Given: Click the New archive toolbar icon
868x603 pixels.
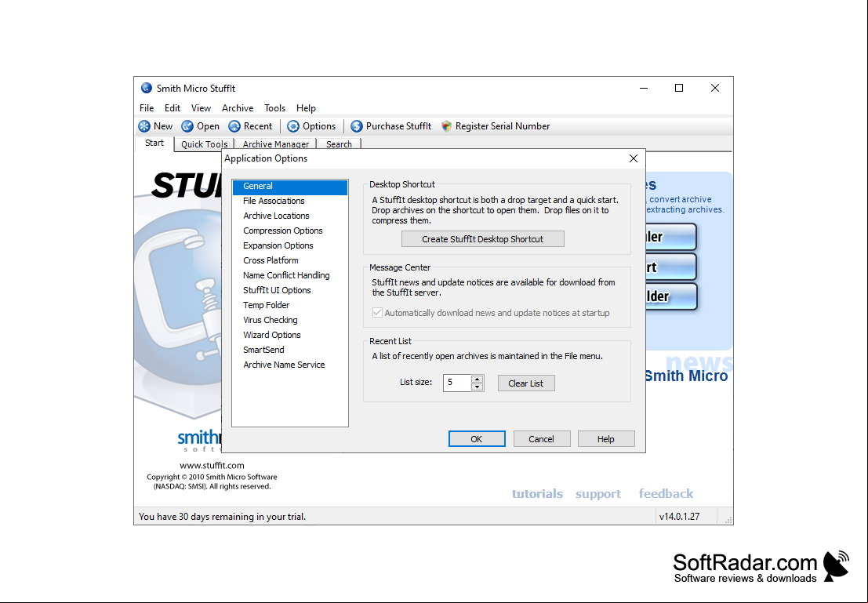Looking at the screenshot, I should [x=144, y=126].
